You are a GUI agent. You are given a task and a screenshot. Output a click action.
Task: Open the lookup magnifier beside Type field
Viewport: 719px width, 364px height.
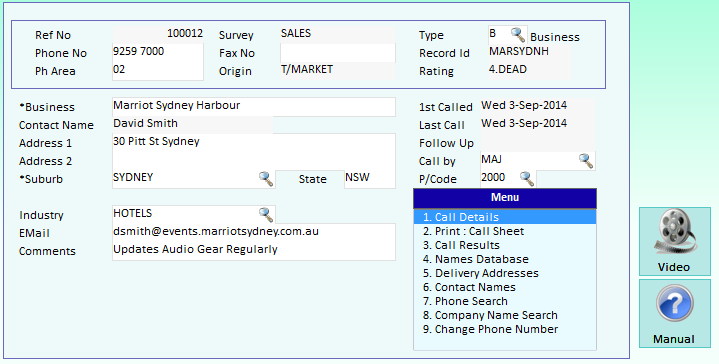point(518,34)
